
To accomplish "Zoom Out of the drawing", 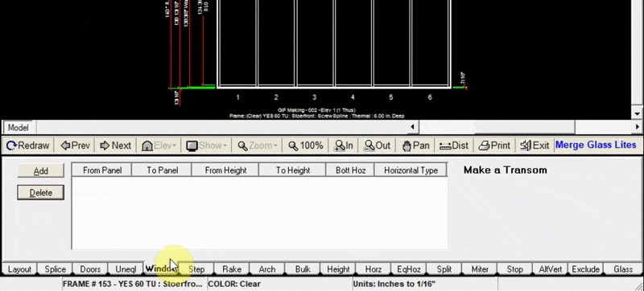I will (x=377, y=145).
